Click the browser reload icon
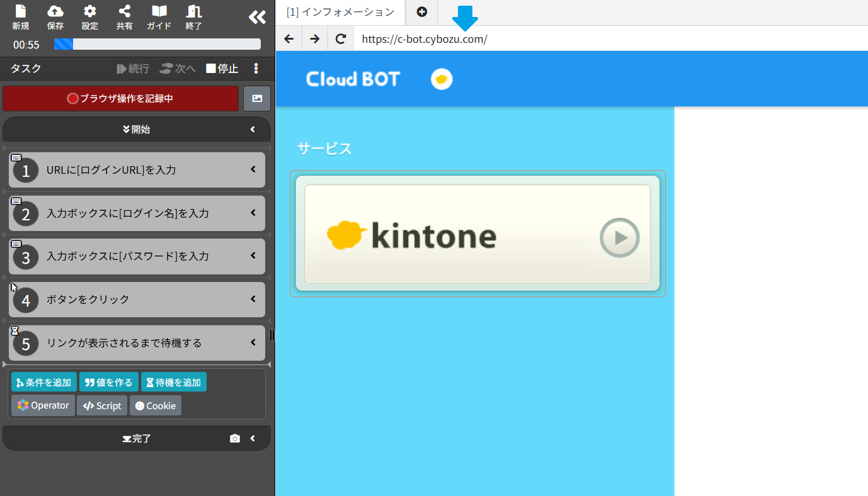Image resolution: width=868 pixels, height=496 pixels. pos(341,39)
